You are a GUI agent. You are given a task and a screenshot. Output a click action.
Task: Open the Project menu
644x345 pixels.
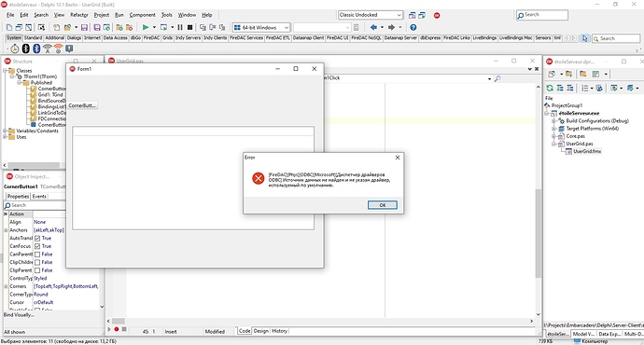[102, 15]
